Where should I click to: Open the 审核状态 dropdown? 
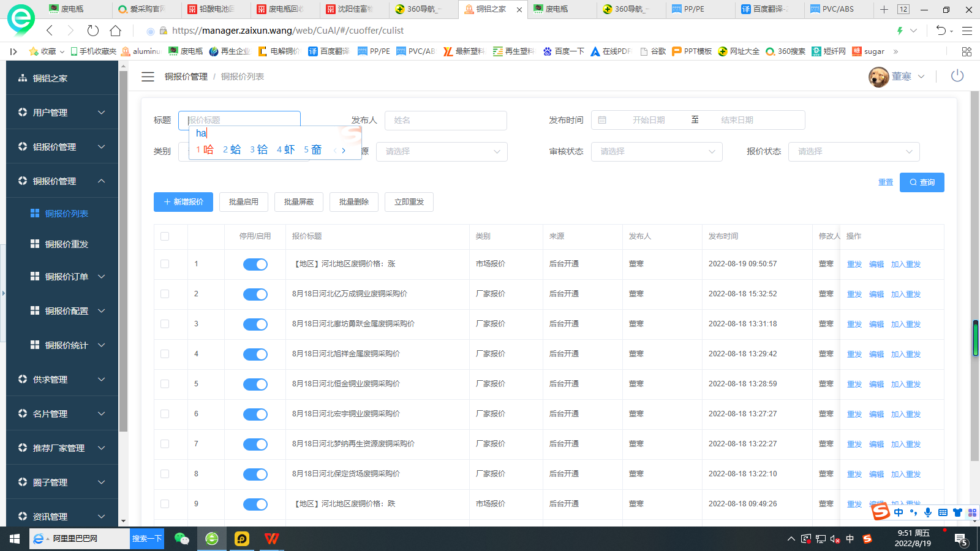coord(656,152)
